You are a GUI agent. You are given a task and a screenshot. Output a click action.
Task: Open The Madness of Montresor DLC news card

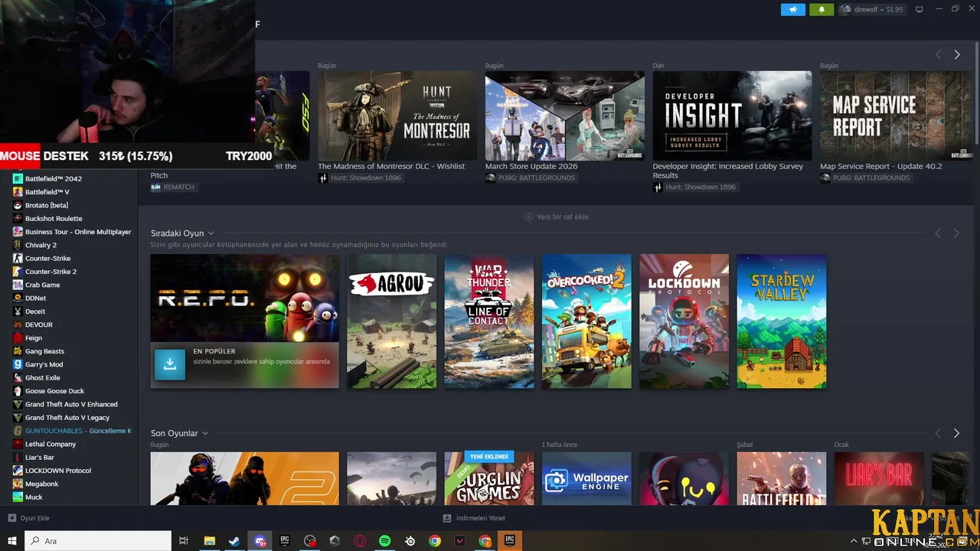(397, 116)
